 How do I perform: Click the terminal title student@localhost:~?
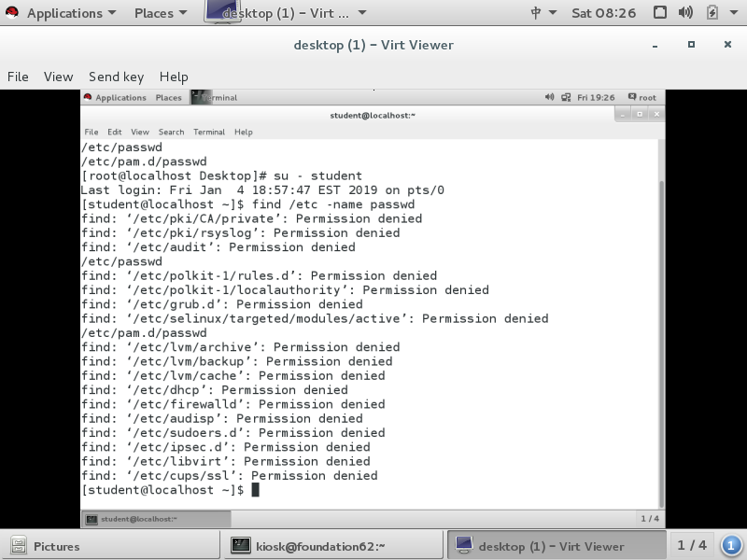pos(373,115)
